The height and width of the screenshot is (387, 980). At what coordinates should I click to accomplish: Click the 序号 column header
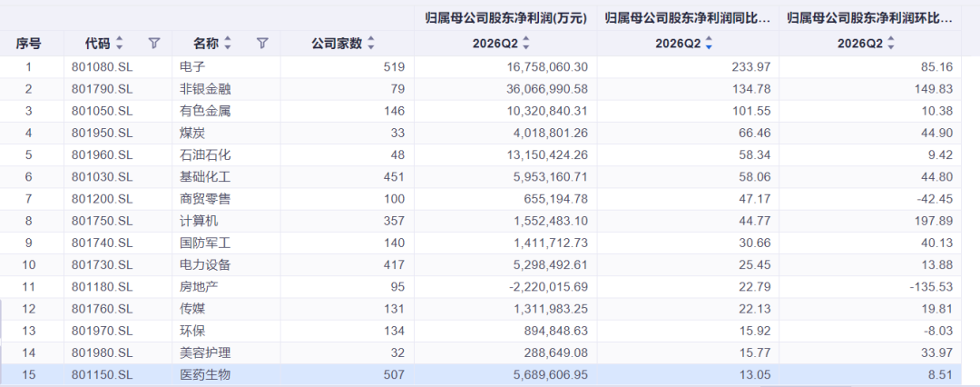(29, 44)
